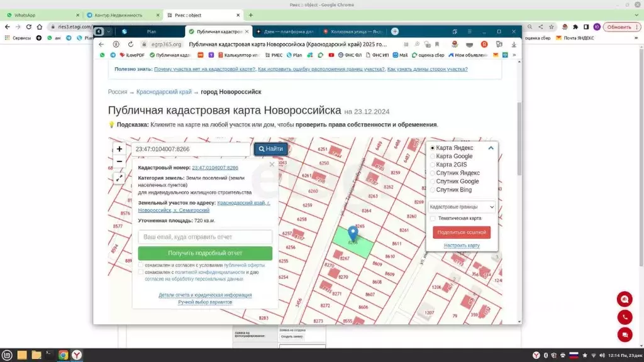This screenshot has height=362, width=644.
Task: Enable Тематическая карта checkbox
Action: click(x=433, y=218)
